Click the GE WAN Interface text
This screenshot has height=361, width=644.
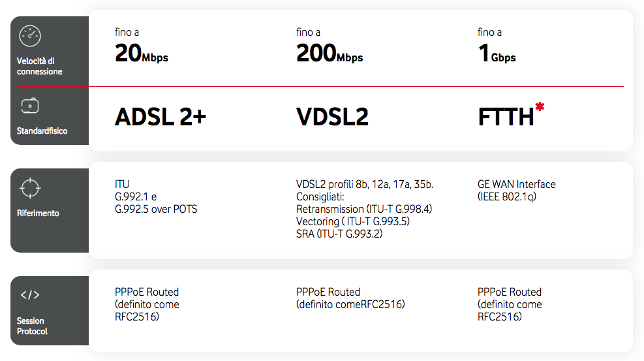(517, 184)
